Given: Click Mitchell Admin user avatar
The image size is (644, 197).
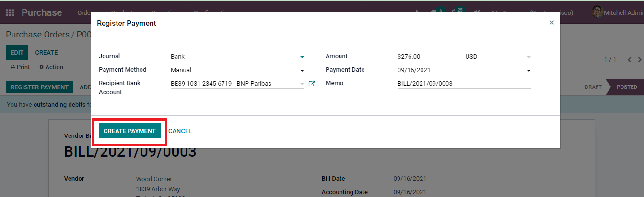Looking at the screenshot, I should pyautogui.click(x=597, y=12).
